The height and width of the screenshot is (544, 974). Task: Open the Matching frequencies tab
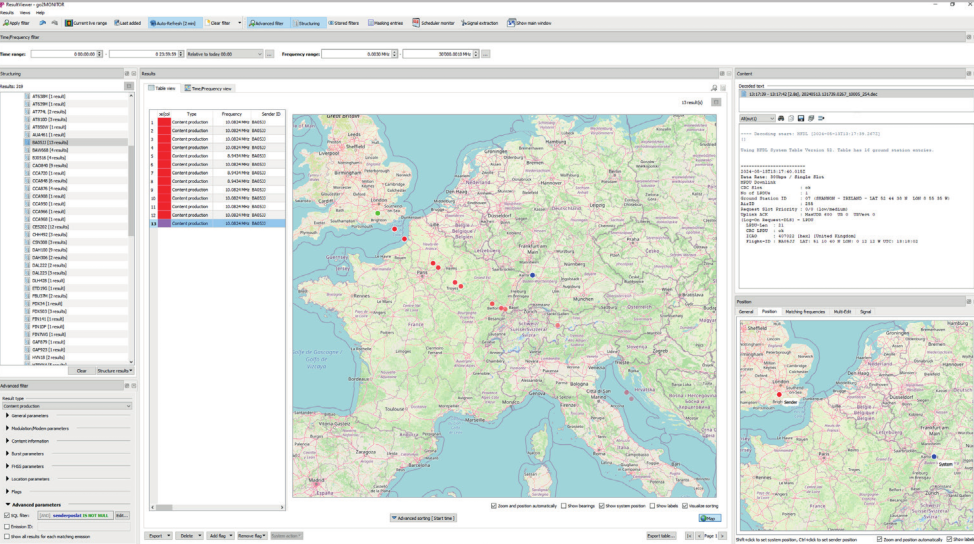[805, 311]
